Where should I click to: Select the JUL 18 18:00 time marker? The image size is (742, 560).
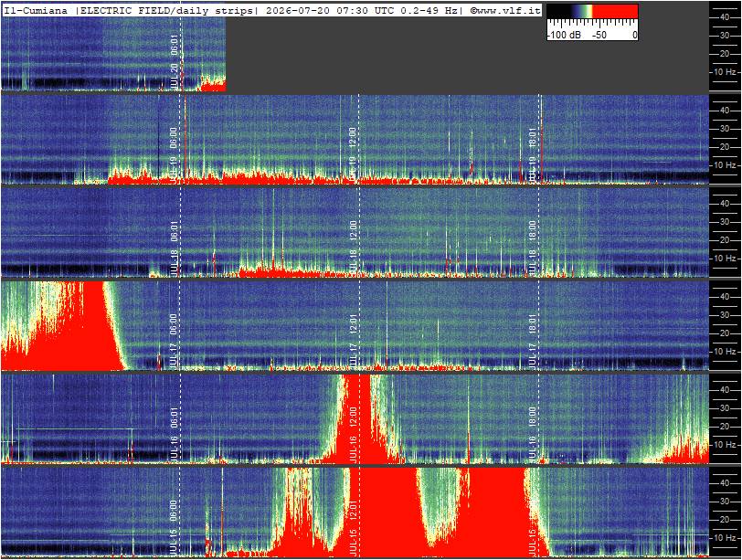point(533,248)
